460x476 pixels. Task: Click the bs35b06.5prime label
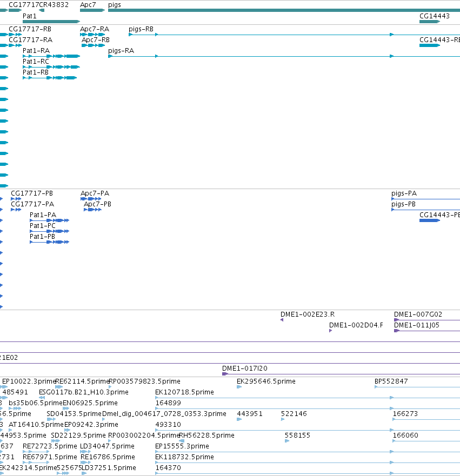point(36,403)
